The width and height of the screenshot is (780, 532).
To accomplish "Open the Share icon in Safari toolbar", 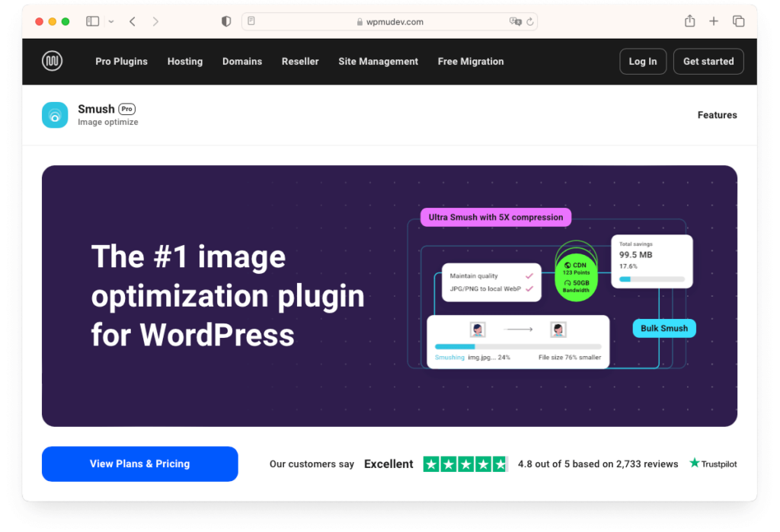I will click(689, 21).
